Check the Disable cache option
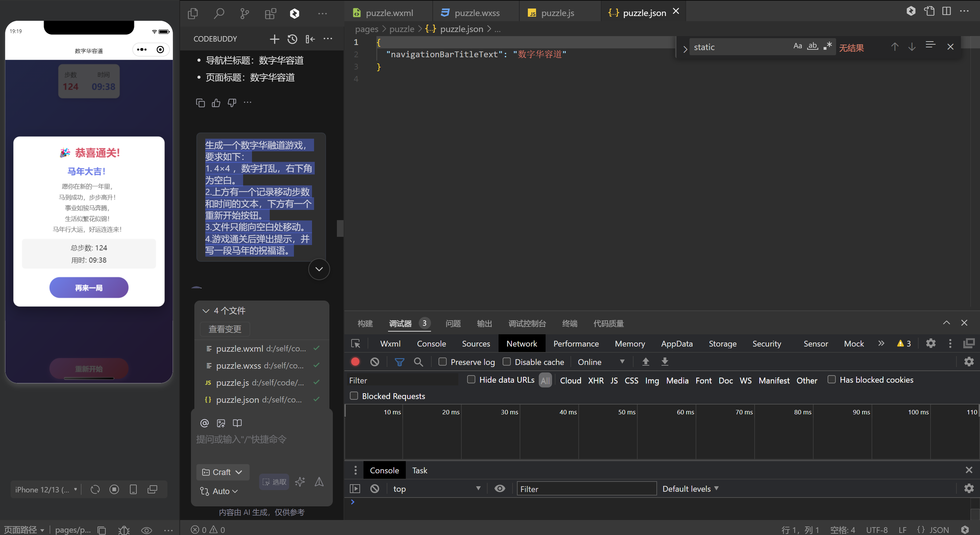 [507, 362]
